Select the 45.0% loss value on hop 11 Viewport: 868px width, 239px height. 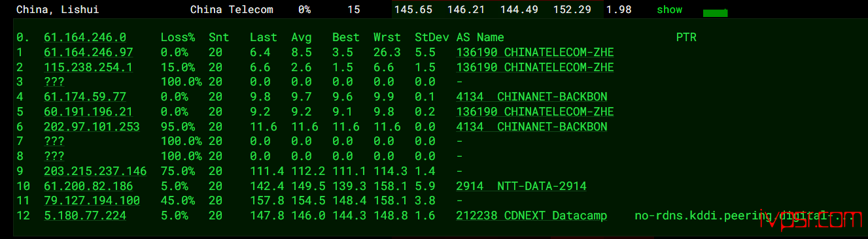[178, 200]
